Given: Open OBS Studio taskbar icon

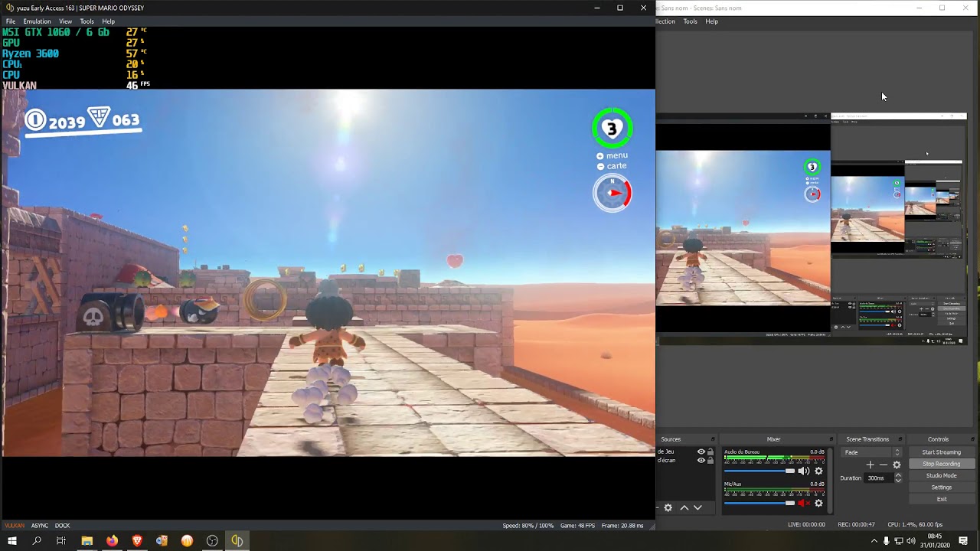Looking at the screenshot, I should click(212, 541).
